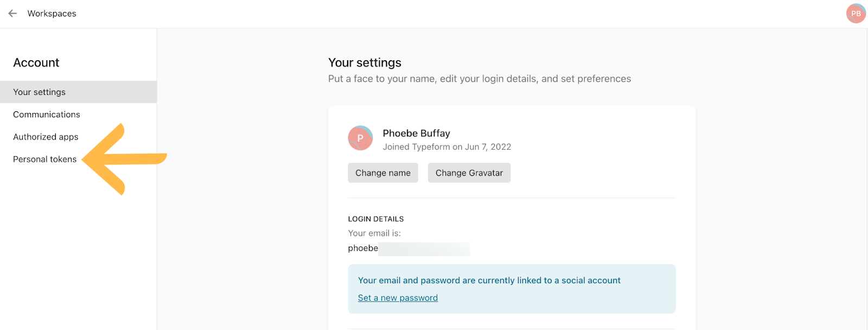Select Your settings in sidebar
The width and height of the screenshot is (868, 330).
[39, 92]
